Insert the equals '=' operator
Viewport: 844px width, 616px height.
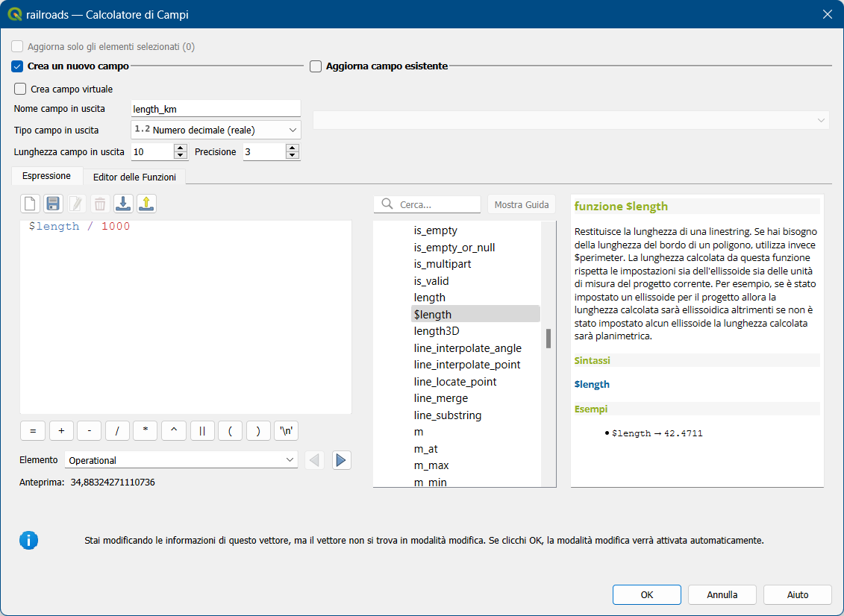click(x=33, y=431)
